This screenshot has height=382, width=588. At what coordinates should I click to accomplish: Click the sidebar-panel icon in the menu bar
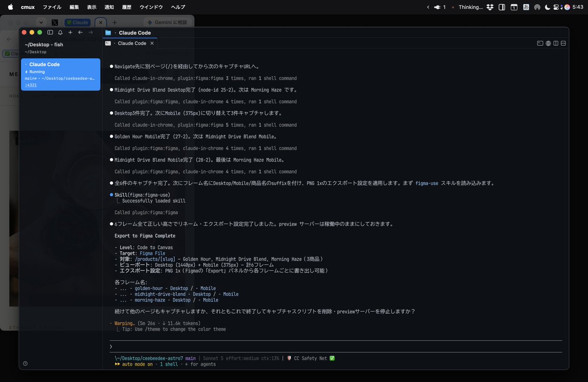(x=502, y=7)
